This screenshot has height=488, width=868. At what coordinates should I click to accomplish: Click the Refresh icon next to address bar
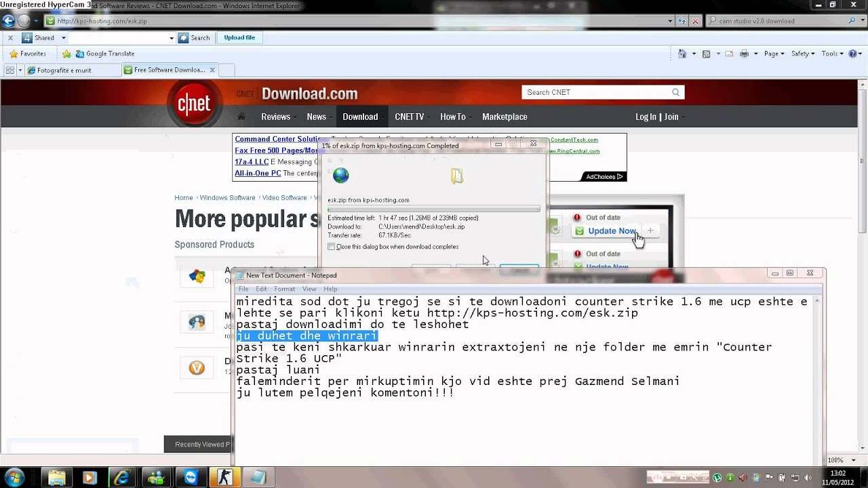tap(683, 21)
